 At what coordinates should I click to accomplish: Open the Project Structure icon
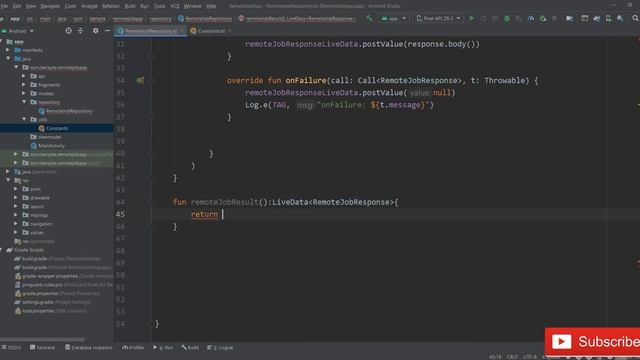[x=569, y=18]
